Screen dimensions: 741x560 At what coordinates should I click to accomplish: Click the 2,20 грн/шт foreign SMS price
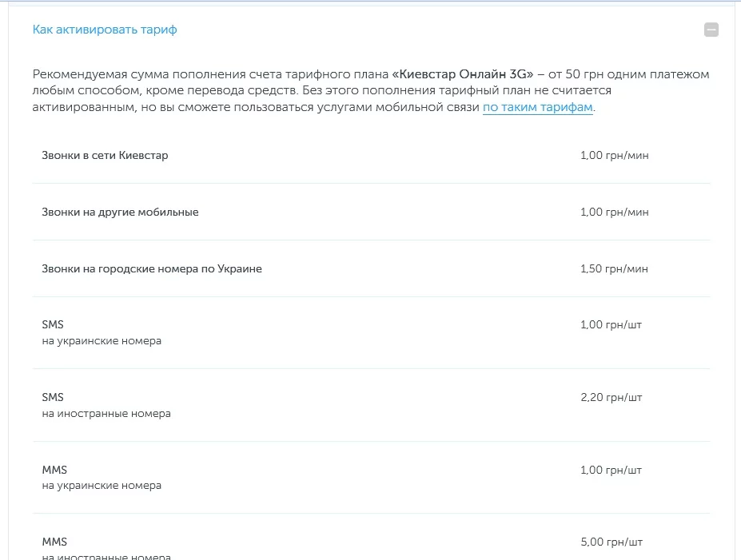click(x=611, y=397)
